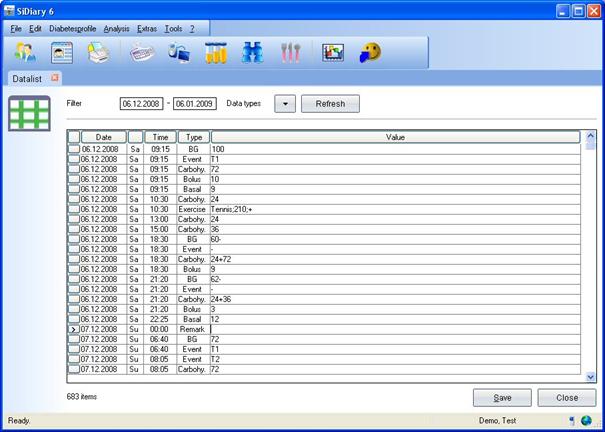Click the Save button
Image resolution: width=605 pixels, height=432 pixels.
pyautogui.click(x=502, y=397)
